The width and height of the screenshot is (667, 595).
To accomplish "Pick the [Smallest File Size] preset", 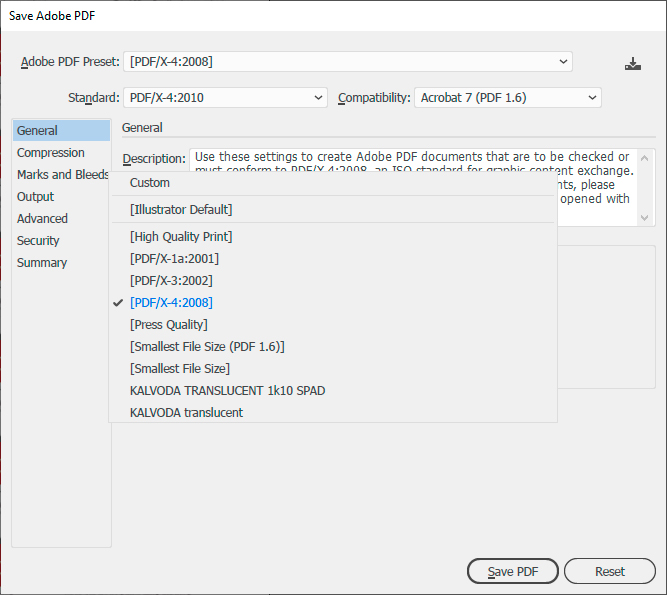I will 333,369.
